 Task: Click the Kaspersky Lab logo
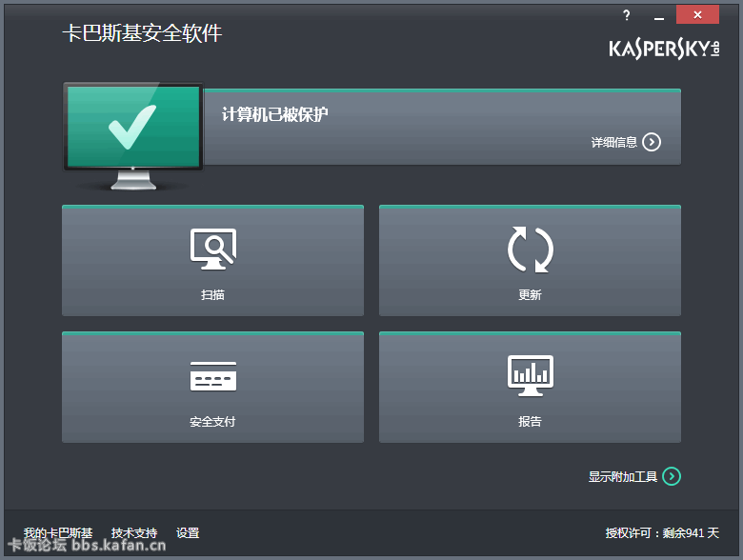point(664,49)
